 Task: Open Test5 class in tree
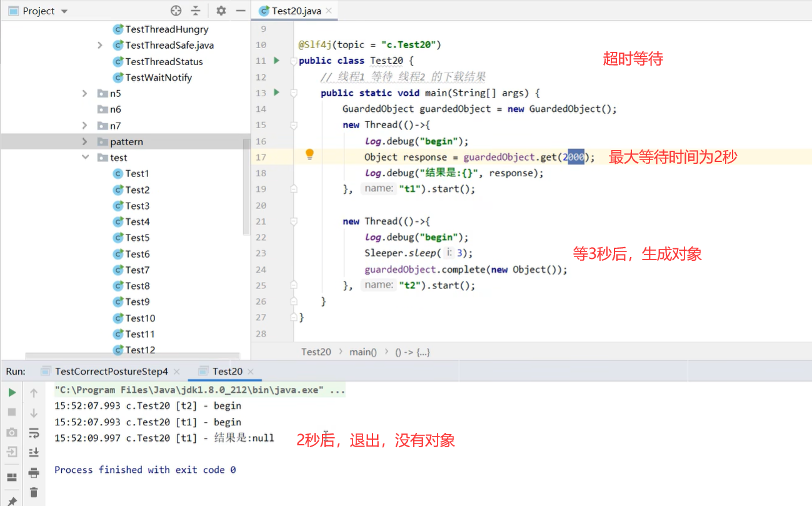click(x=131, y=238)
